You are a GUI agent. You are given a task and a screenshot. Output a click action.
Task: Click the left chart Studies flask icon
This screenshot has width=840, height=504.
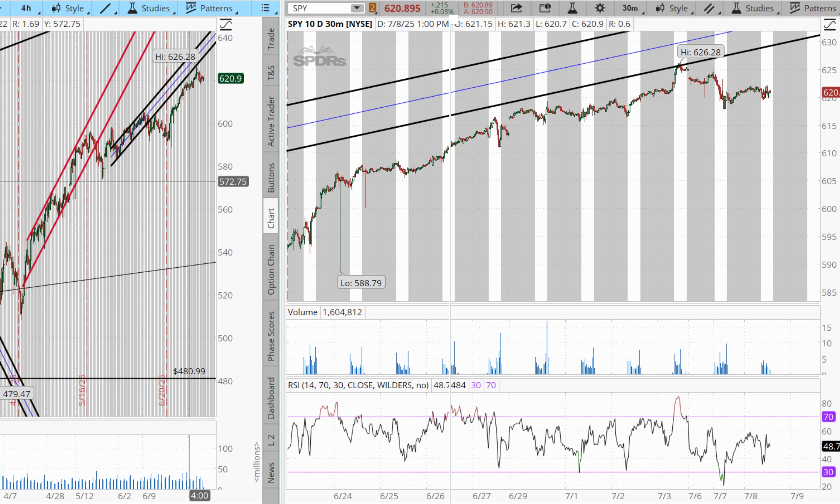[x=133, y=8]
